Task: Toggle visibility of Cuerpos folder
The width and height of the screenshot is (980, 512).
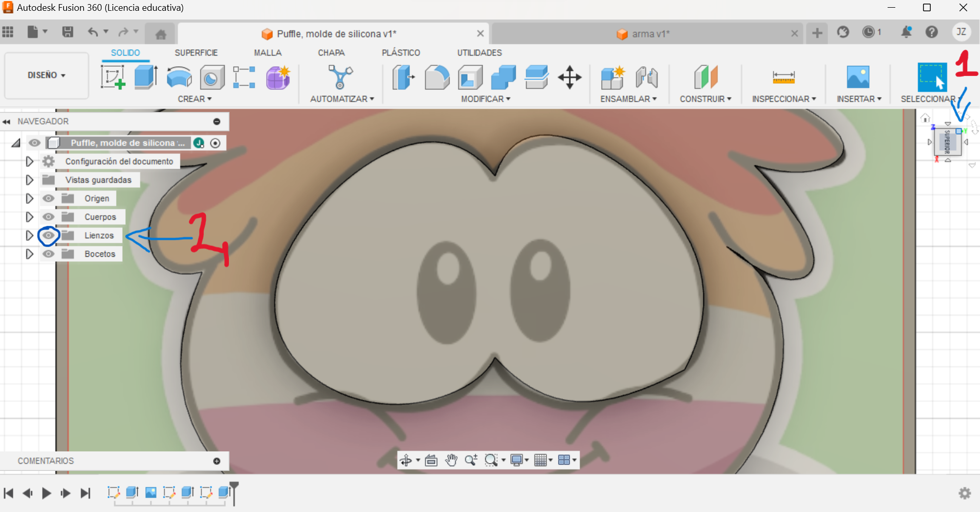Action: [48, 217]
